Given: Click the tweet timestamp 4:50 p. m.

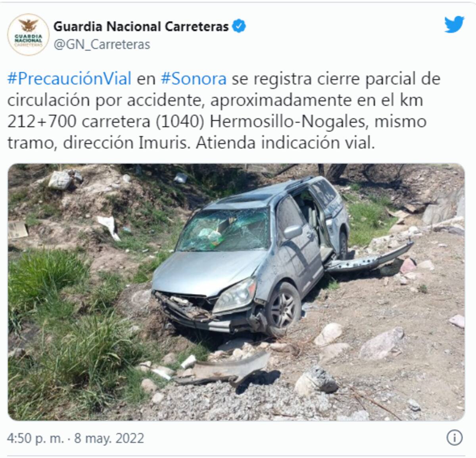Looking at the screenshot, I should (x=35, y=438).
